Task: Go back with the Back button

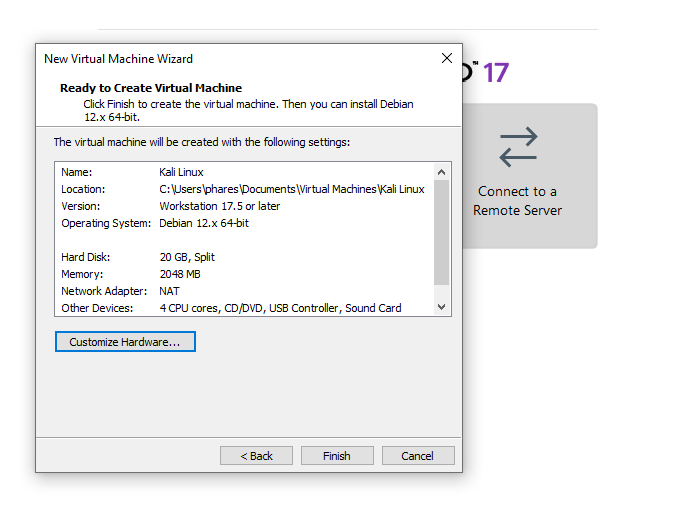Action: (256, 456)
